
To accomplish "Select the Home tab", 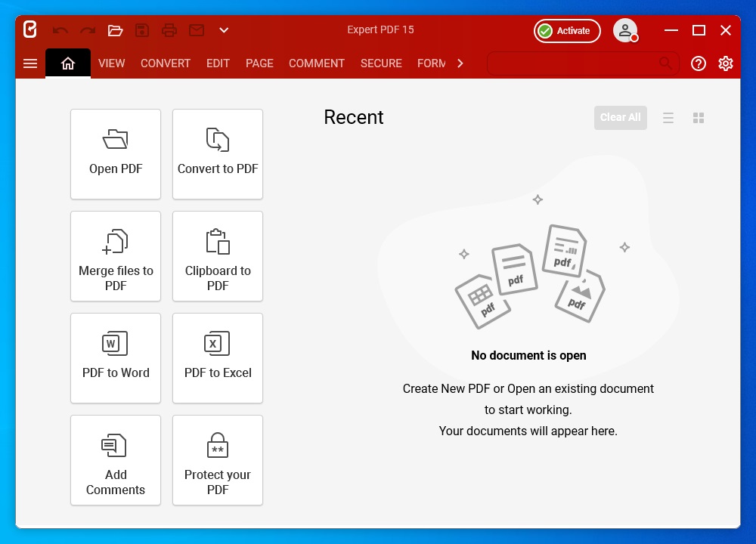I will 68,63.
